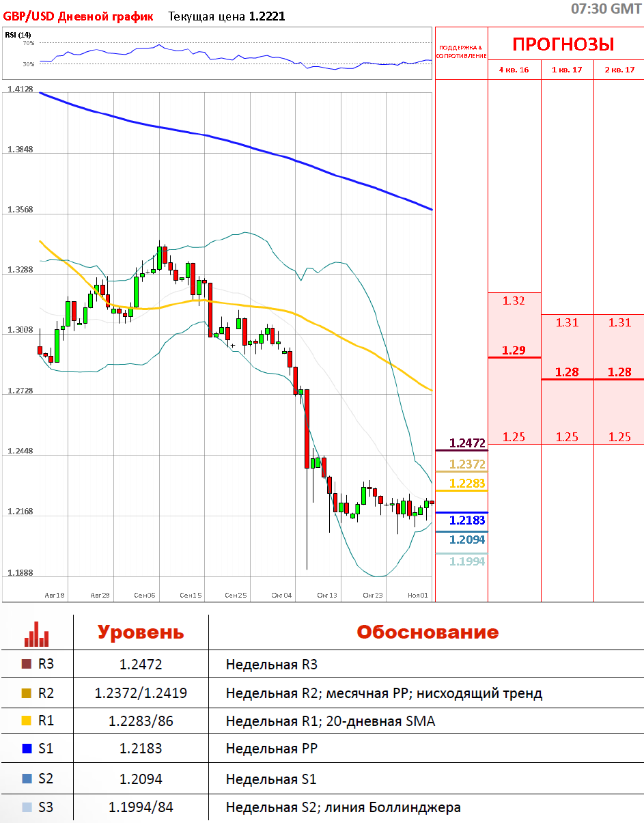The width and height of the screenshot is (644, 823).
Task: Click the 07:30 GMT timestamp
Action: (605, 9)
